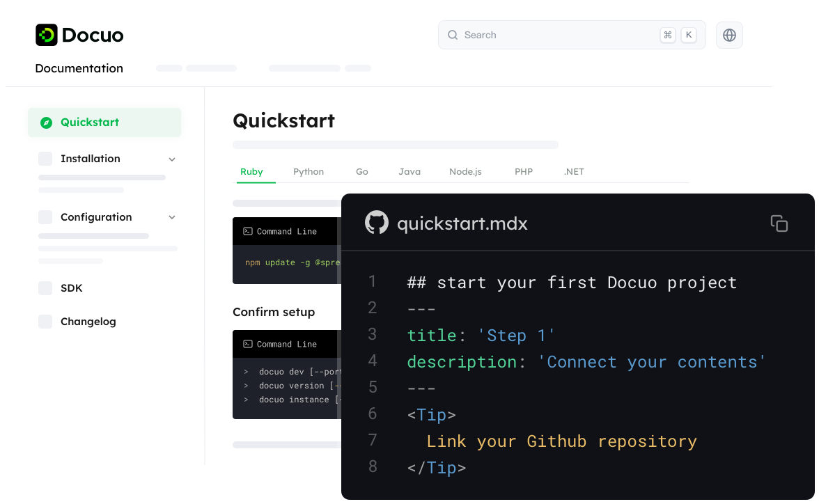Click the terminal icon under Confirm setup
The width and height of the screenshot is (819, 504).
click(x=247, y=344)
